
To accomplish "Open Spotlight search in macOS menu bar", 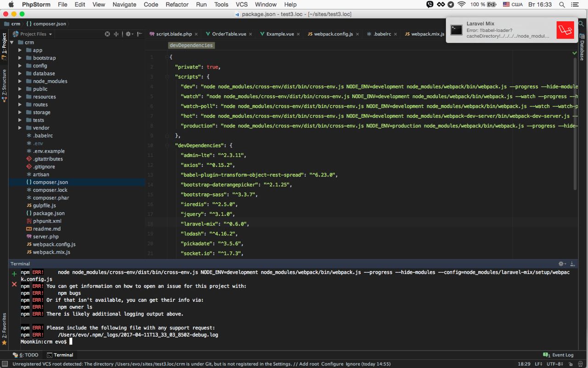I will (562, 4).
